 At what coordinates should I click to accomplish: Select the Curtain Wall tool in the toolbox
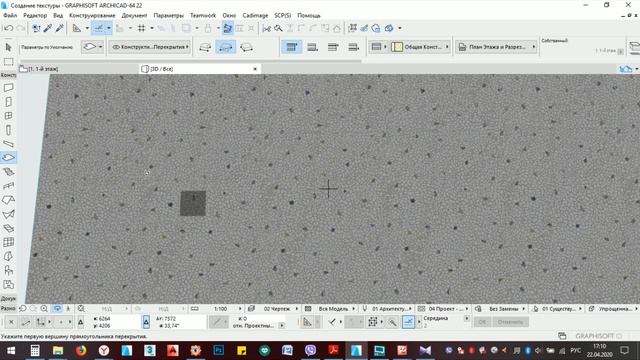tap(8, 242)
